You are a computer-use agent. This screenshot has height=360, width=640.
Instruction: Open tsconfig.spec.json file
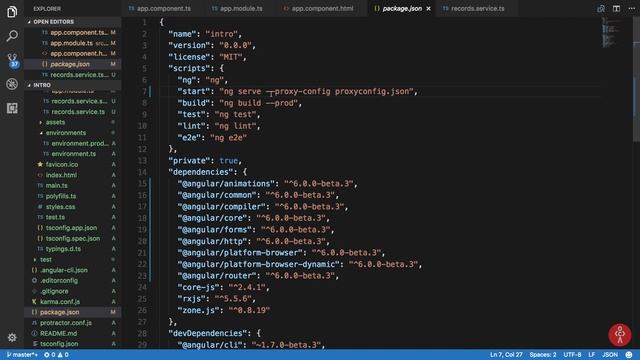(x=73, y=238)
